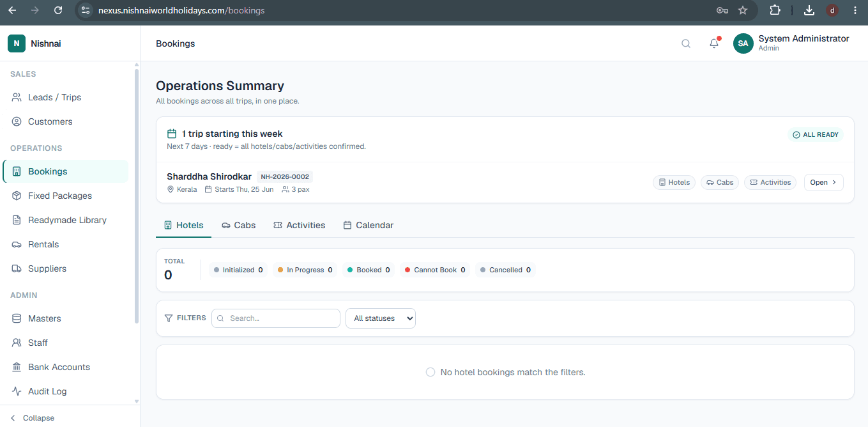Click the Kerala location text
The image size is (868, 427).
tap(187, 189)
